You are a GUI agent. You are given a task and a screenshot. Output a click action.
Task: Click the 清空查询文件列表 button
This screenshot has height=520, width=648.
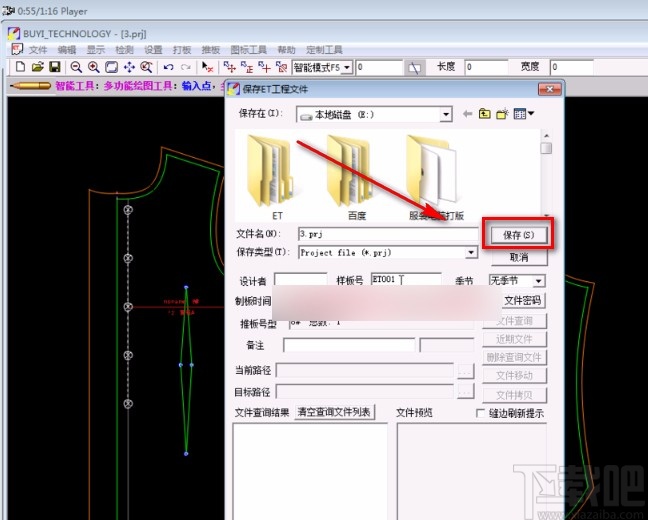[x=334, y=412]
